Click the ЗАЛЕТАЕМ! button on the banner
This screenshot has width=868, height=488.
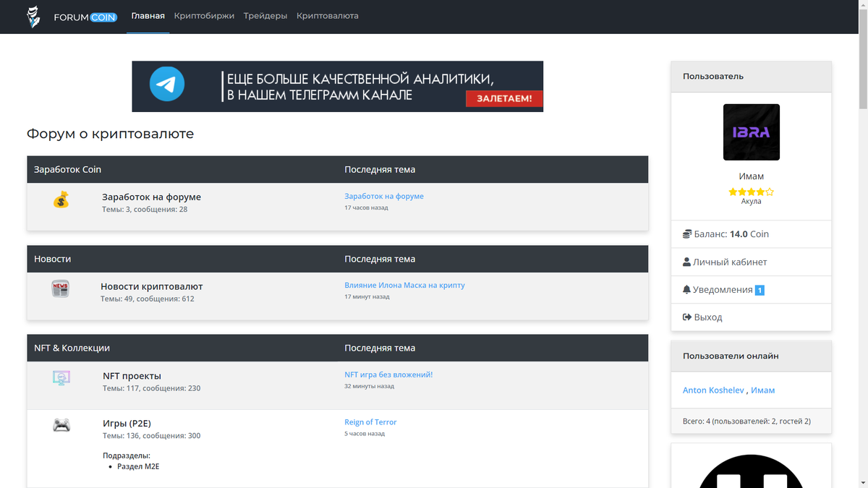tap(504, 98)
